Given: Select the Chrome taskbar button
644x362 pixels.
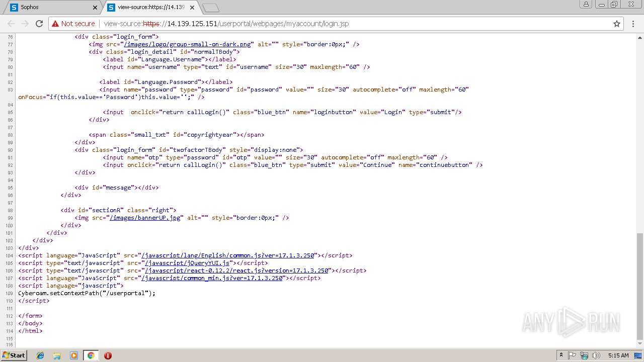Looking at the screenshot, I should 91,355.
